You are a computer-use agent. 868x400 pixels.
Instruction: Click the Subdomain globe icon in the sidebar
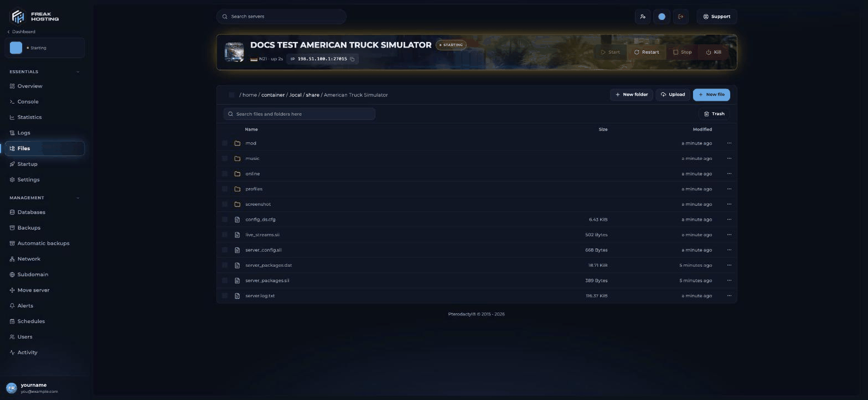pyautogui.click(x=12, y=274)
